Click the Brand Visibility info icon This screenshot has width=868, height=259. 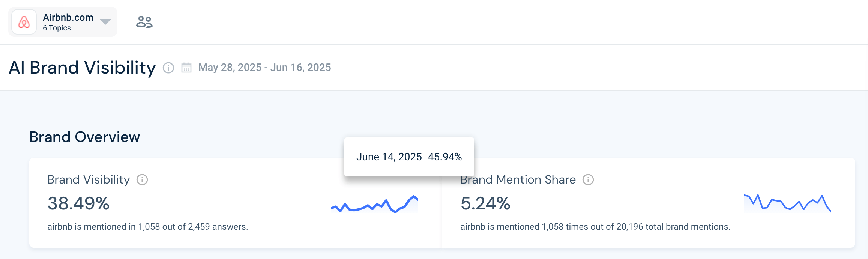(142, 180)
